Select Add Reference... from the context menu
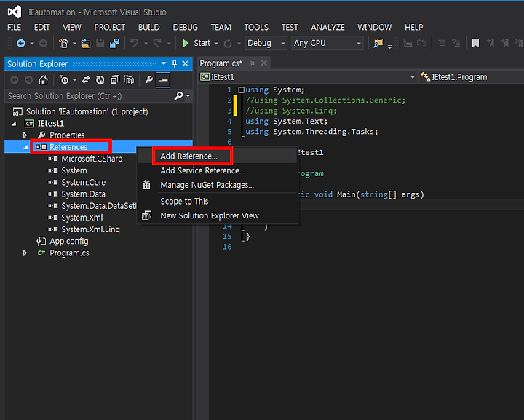Viewport: 524px width, 420px height. (x=217, y=156)
